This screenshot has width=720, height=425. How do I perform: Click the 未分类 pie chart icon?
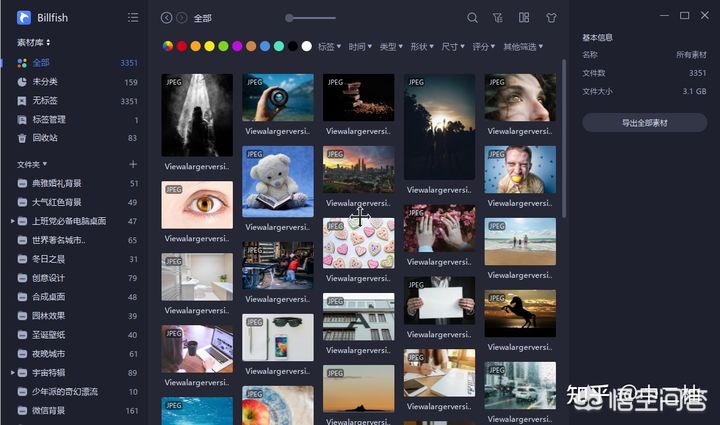click(x=22, y=82)
